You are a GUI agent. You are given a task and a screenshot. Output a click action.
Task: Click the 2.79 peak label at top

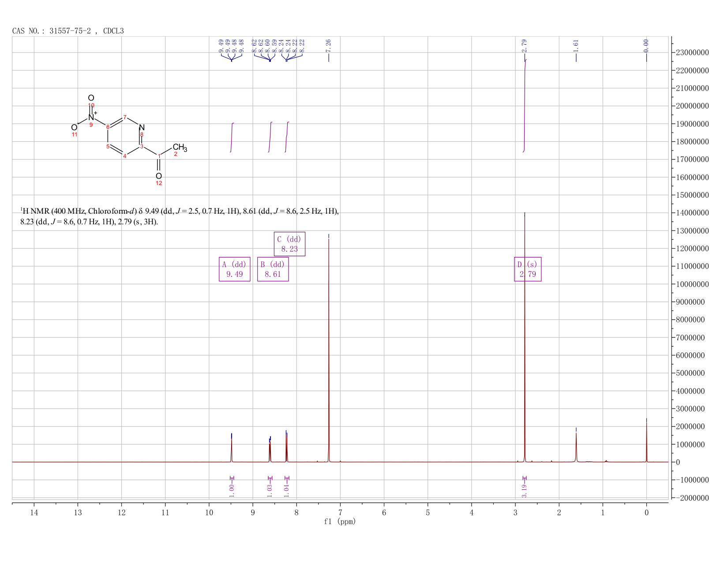[524, 45]
